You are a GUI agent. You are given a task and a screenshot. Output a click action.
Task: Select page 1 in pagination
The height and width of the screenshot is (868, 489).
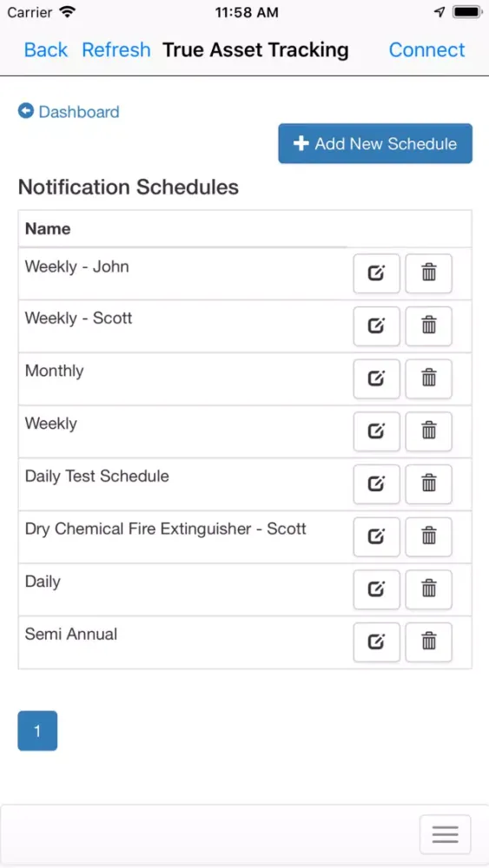(x=37, y=731)
